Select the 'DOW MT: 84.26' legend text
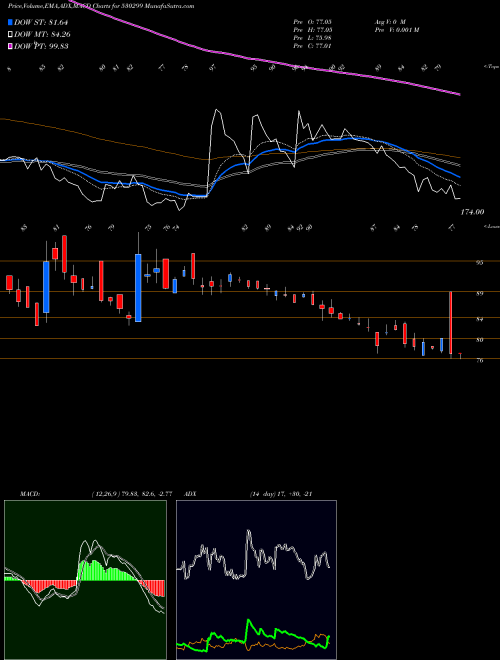This screenshot has height=660, width=500. (x=42, y=35)
